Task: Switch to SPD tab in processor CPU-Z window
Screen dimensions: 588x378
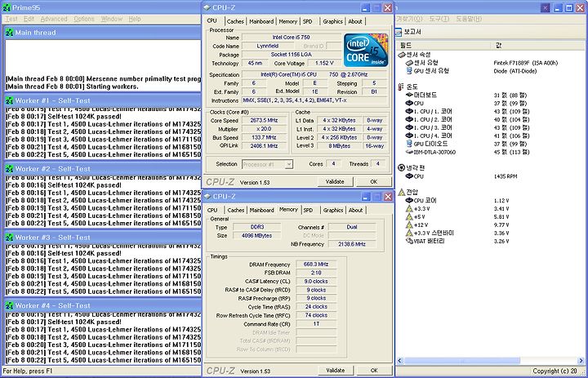Action: (x=308, y=22)
